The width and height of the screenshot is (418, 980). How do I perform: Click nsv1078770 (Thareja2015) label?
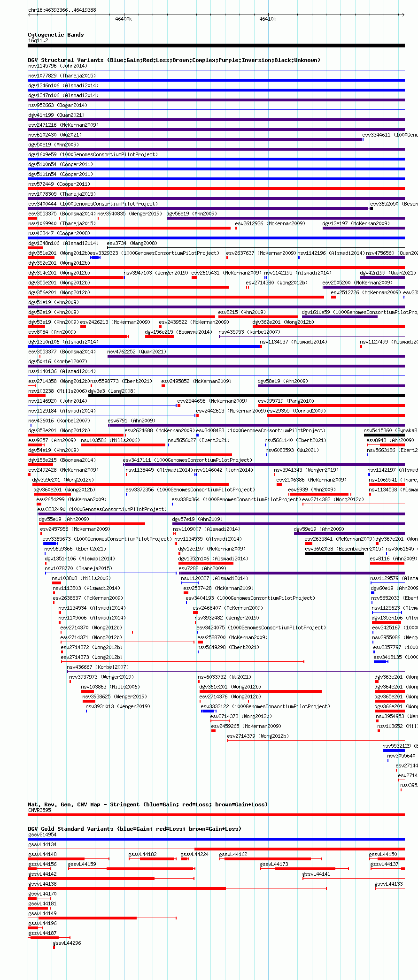pyautogui.click(x=79, y=568)
